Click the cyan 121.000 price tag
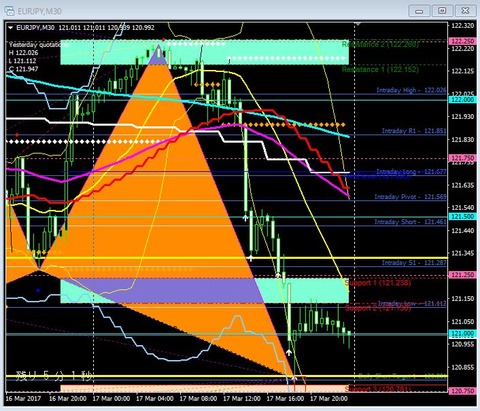480x411 pixels. [x=463, y=333]
